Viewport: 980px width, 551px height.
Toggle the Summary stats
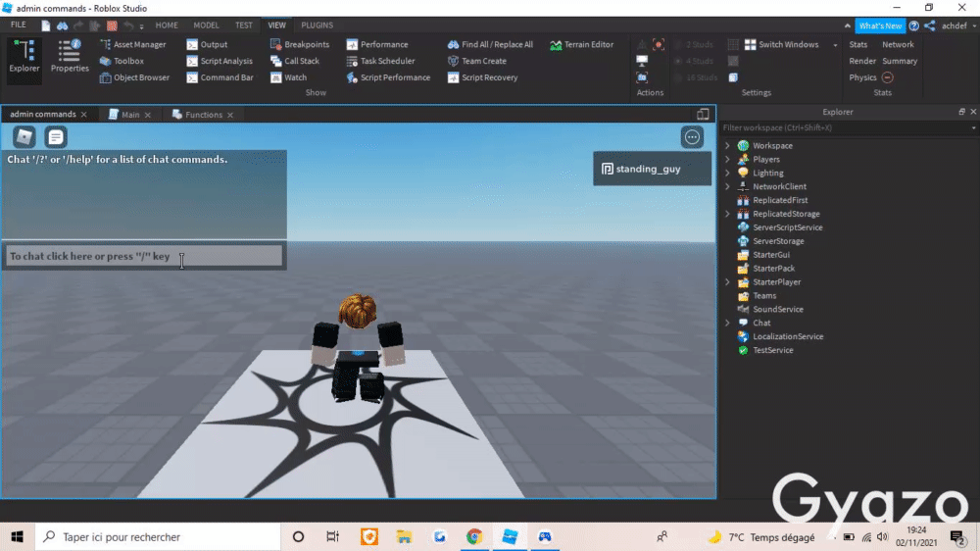[900, 61]
